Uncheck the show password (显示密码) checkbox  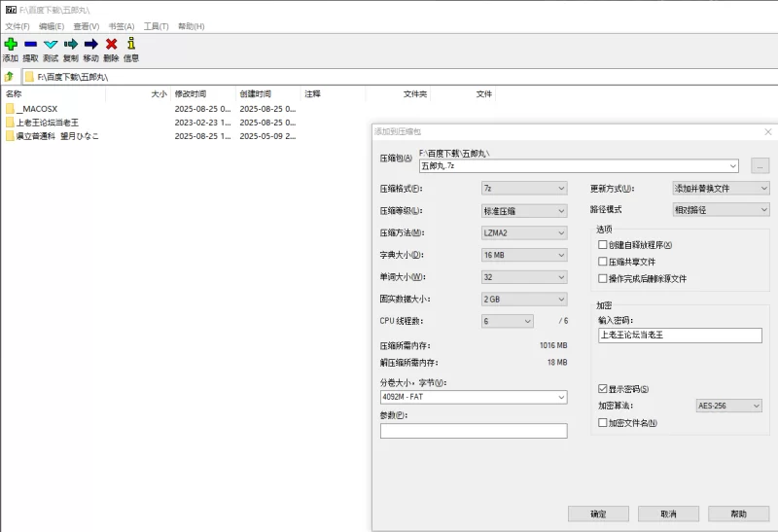(603, 389)
